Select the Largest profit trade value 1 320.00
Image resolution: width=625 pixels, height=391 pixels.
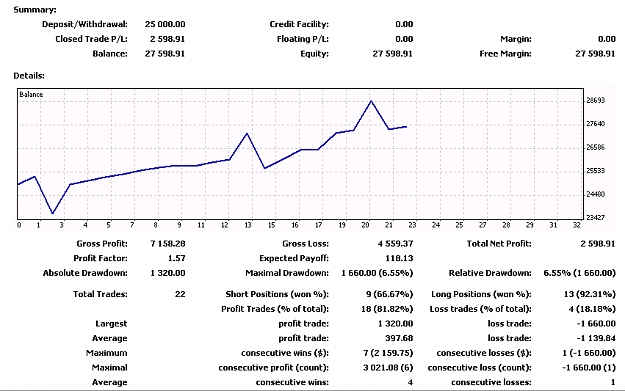[x=395, y=324]
